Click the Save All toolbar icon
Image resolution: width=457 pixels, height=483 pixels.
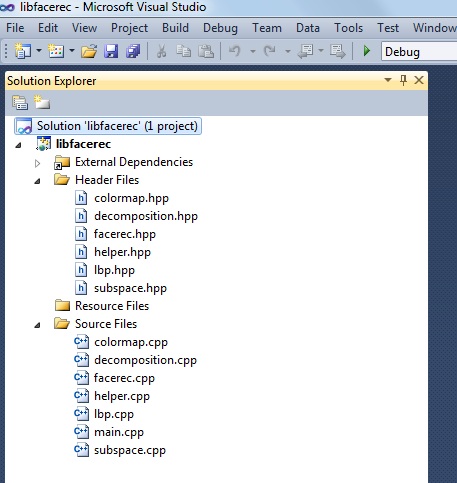point(133,51)
